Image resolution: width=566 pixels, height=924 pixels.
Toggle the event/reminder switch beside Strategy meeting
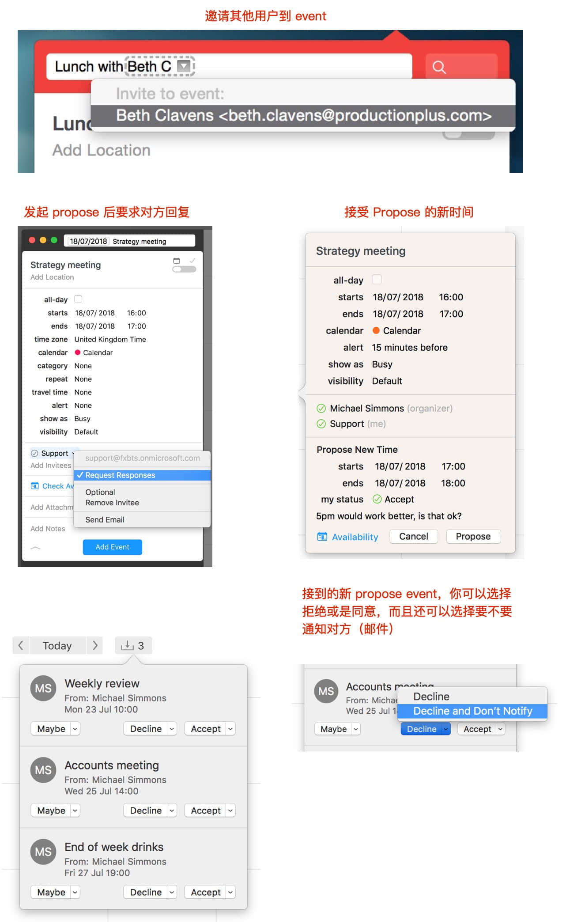click(x=184, y=269)
